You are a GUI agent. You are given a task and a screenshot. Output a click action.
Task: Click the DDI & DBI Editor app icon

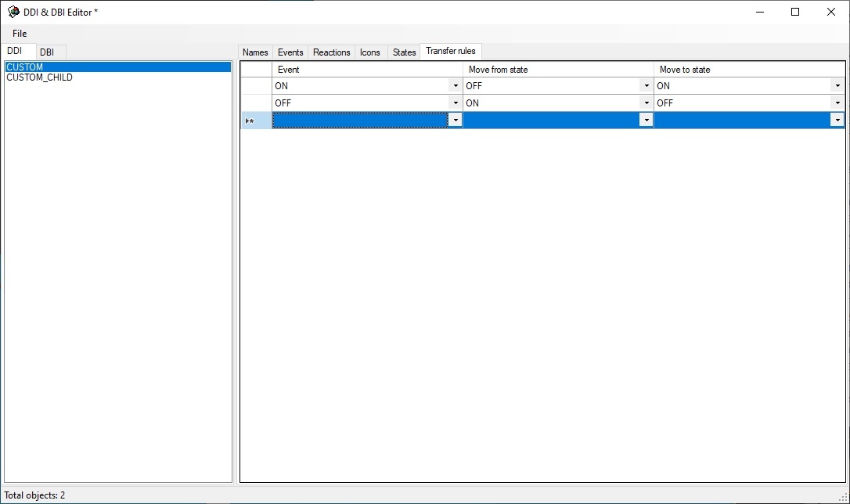pyautogui.click(x=13, y=12)
